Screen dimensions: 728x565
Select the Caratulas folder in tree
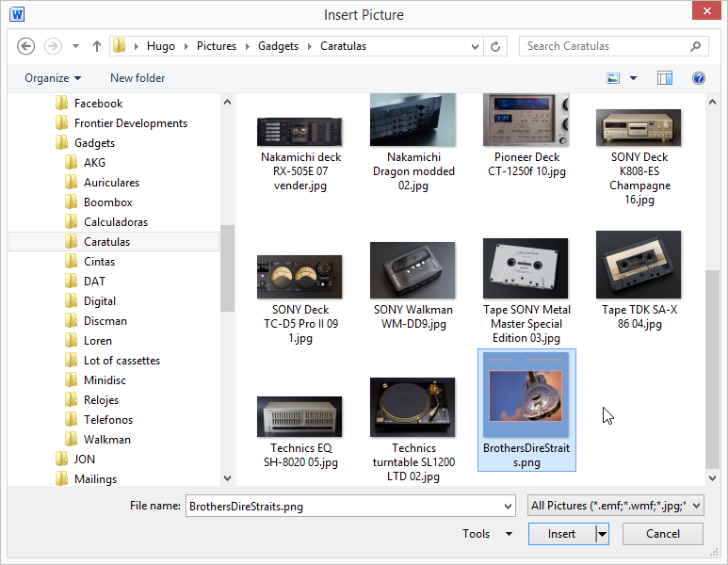[x=114, y=242]
